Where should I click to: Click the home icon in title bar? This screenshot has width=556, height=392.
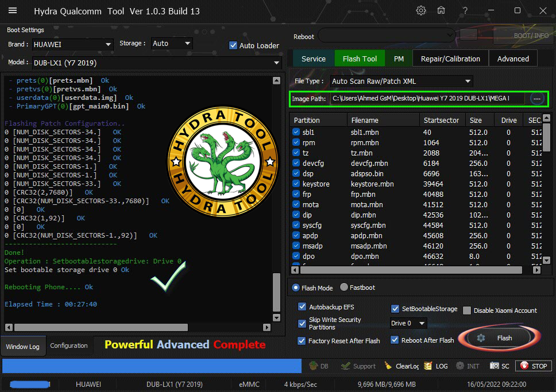click(x=441, y=11)
